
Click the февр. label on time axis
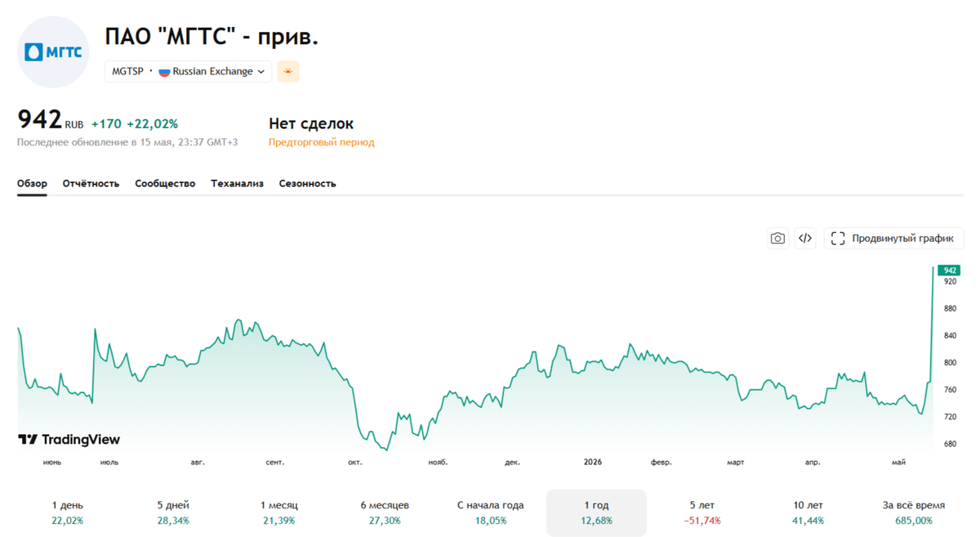click(661, 463)
